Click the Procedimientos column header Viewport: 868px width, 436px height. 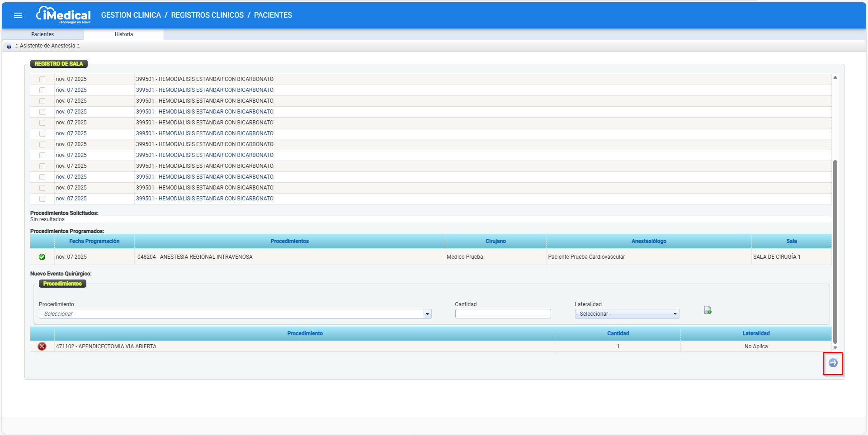click(290, 241)
